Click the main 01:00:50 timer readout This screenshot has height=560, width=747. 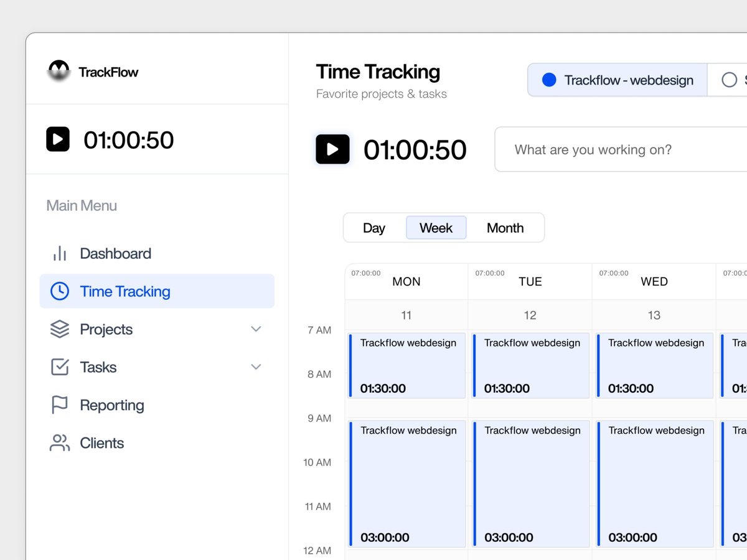[x=415, y=149]
